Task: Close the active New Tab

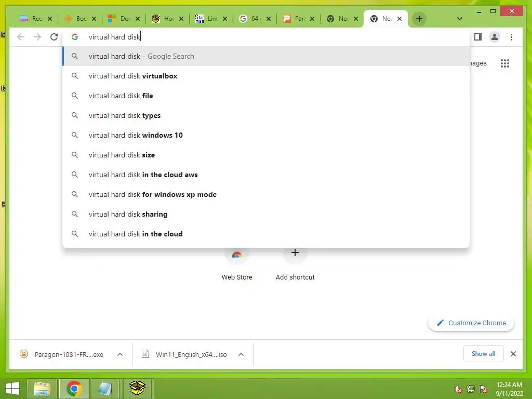Action: tap(400, 19)
